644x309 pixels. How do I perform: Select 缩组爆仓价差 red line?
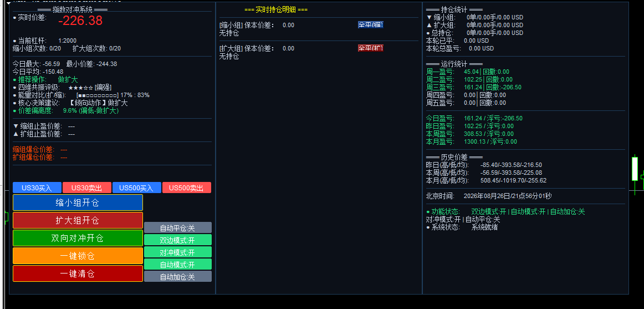pos(40,150)
